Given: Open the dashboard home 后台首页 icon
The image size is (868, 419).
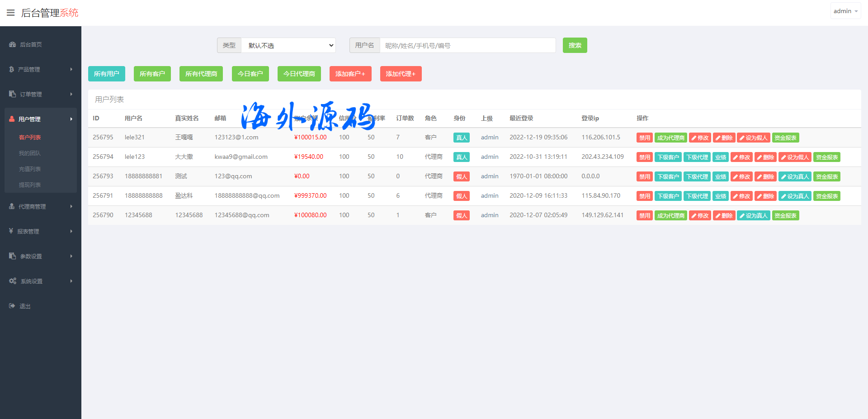Looking at the screenshot, I should [x=13, y=44].
